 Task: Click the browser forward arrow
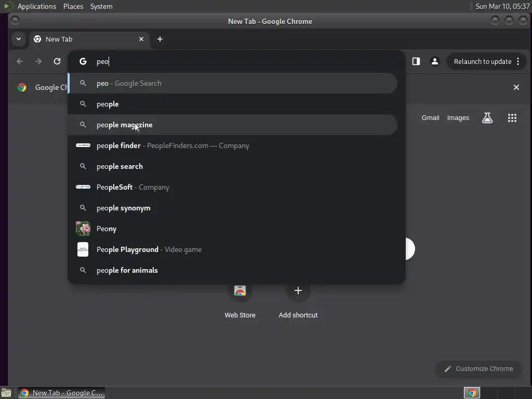(x=38, y=61)
